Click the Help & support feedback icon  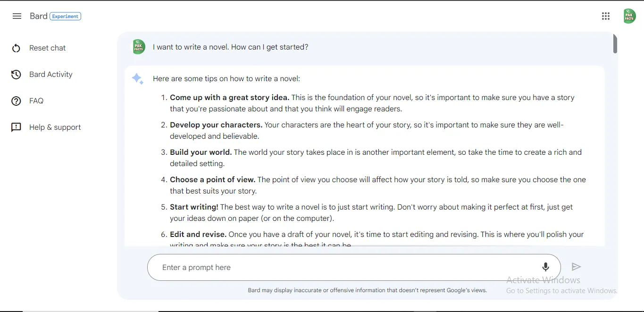[16, 127]
